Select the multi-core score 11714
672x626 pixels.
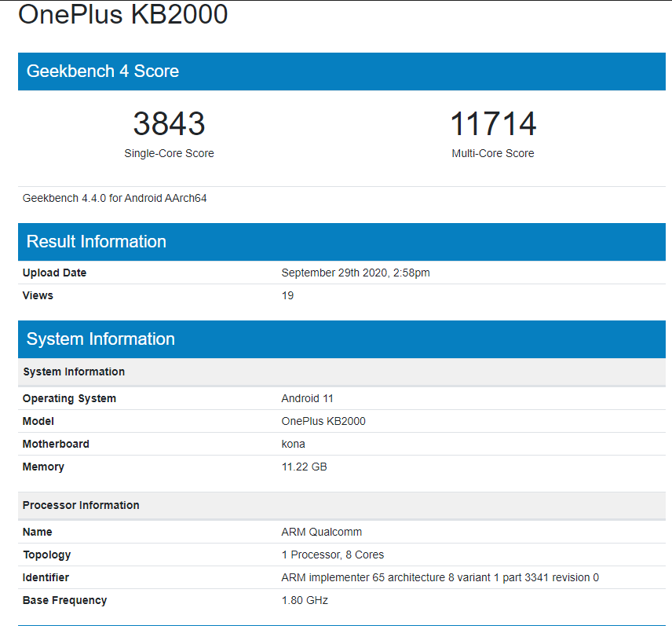pos(493,123)
